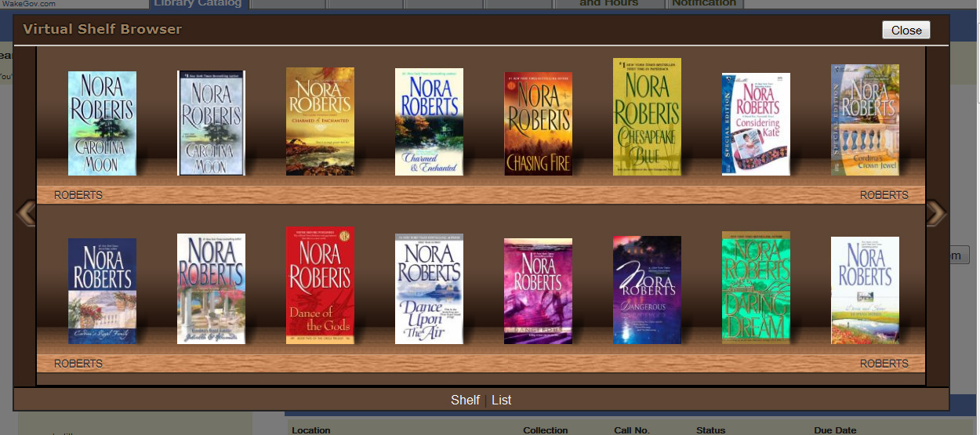
Task: Open the Notification tab in the background page
Action: tap(704, 4)
